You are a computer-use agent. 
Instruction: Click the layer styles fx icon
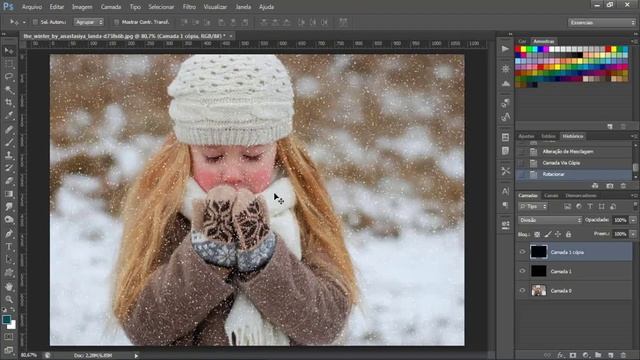click(x=560, y=356)
